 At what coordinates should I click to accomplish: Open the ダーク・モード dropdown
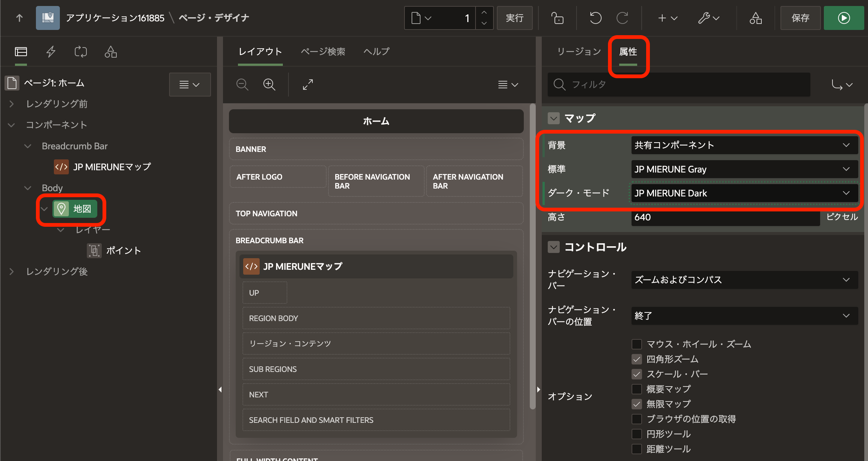pos(744,193)
